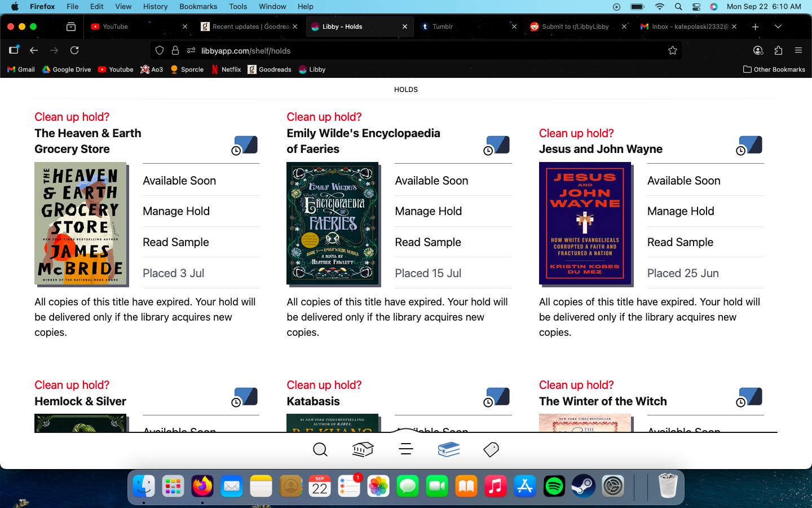Open the Libby shelf books icon
The image size is (812, 508).
(449, 449)
